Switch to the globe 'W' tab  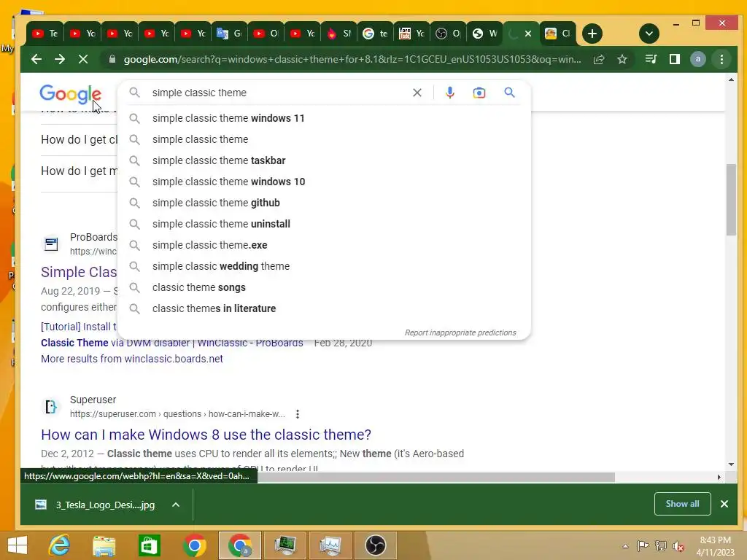pyautogui.click(x=485, y=34)
